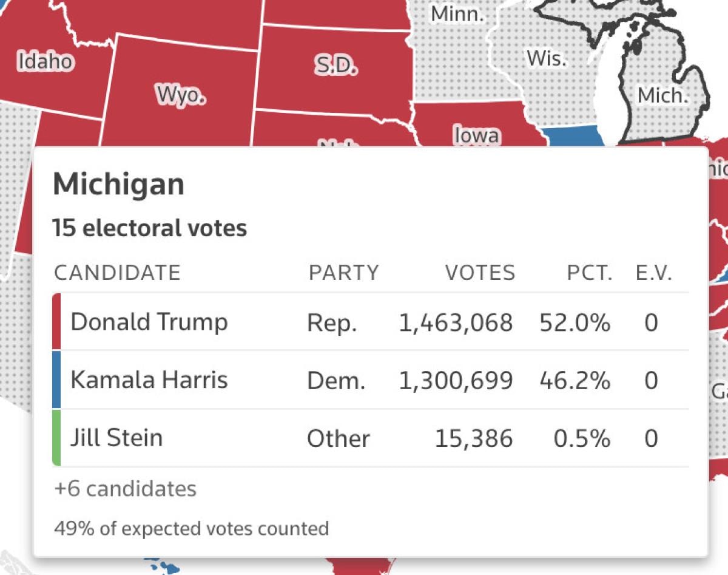Click the Jill Stein candidate row

370,438
